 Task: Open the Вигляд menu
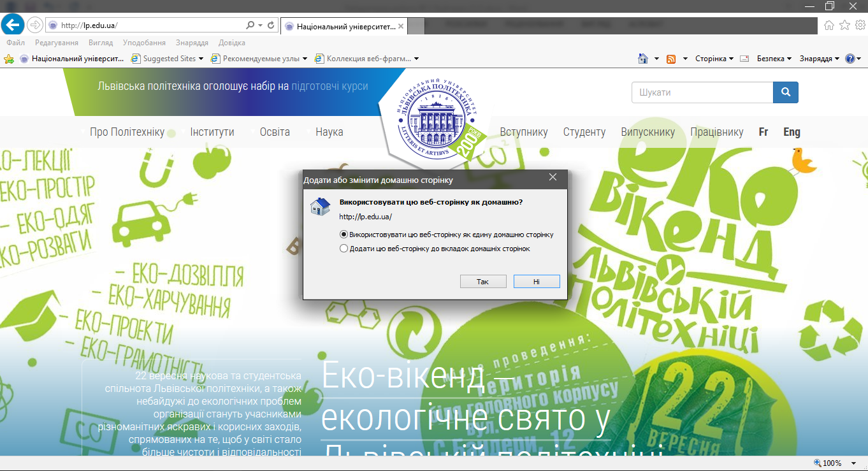pos(101,43)
